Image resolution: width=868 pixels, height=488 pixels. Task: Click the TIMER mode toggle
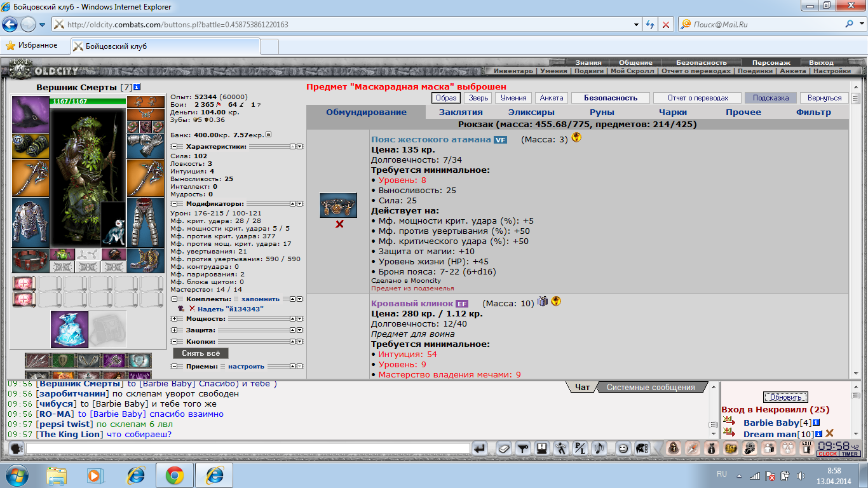click(850, 454)
